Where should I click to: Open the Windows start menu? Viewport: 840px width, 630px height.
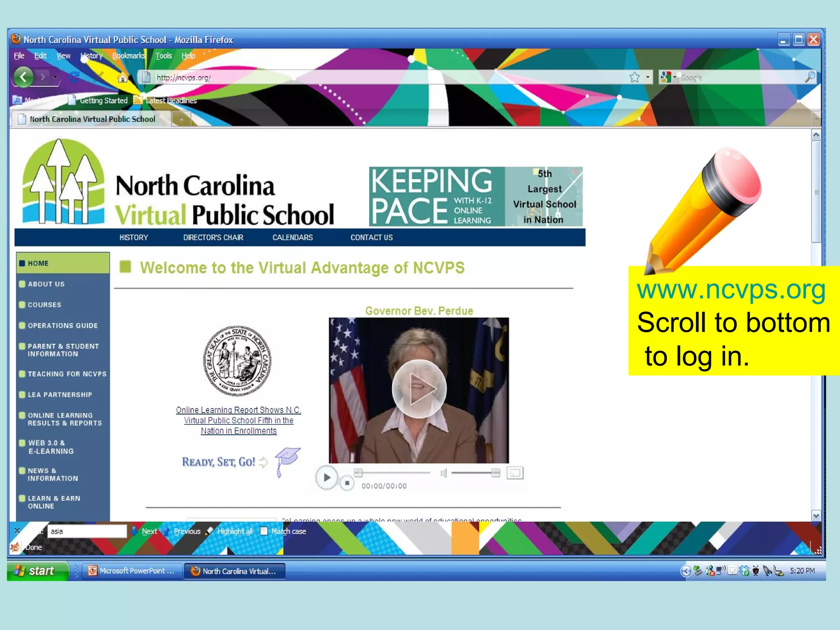pos(38,571)
